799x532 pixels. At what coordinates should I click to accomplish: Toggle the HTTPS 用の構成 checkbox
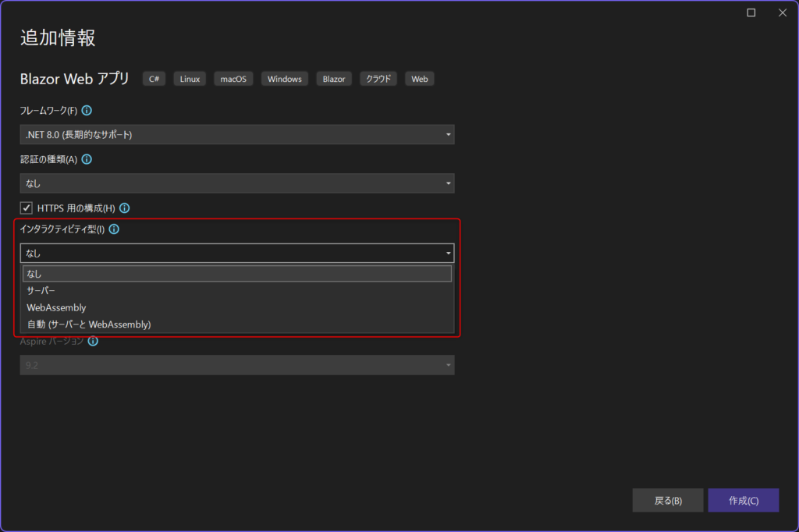coord(26,208)
